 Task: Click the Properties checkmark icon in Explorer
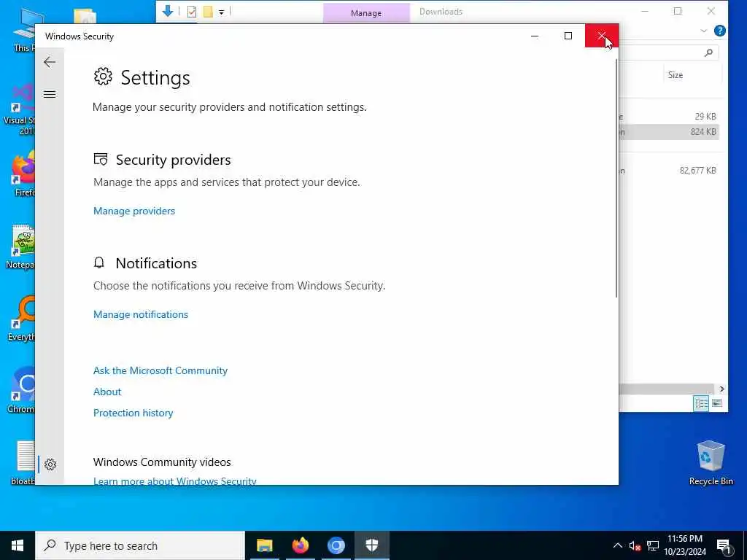click(192, 12)
